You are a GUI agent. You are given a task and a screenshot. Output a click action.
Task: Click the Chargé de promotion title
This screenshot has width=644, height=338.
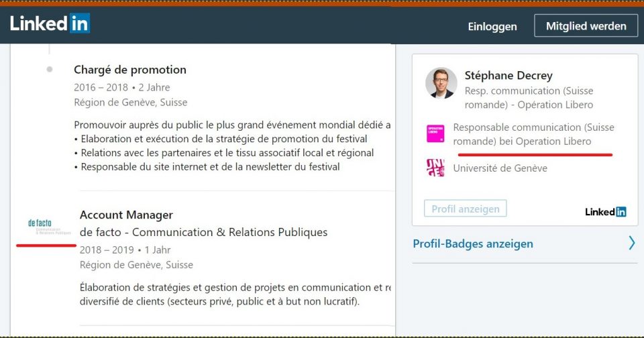click(x=130, y=70)
